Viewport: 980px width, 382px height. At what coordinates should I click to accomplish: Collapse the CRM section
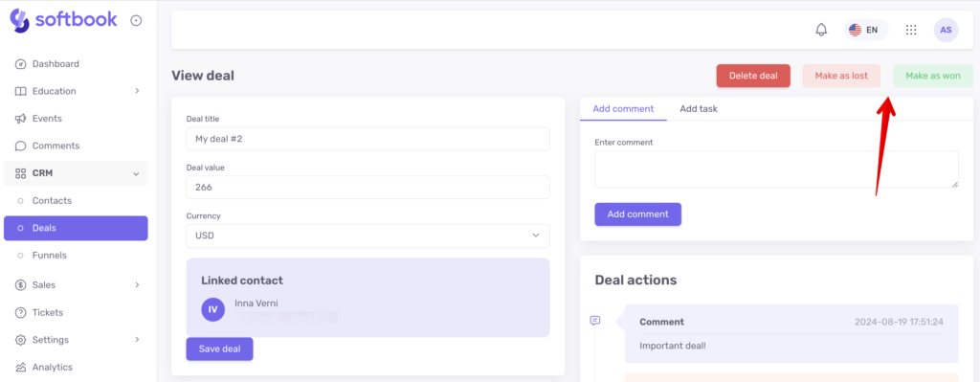[76, 173]
